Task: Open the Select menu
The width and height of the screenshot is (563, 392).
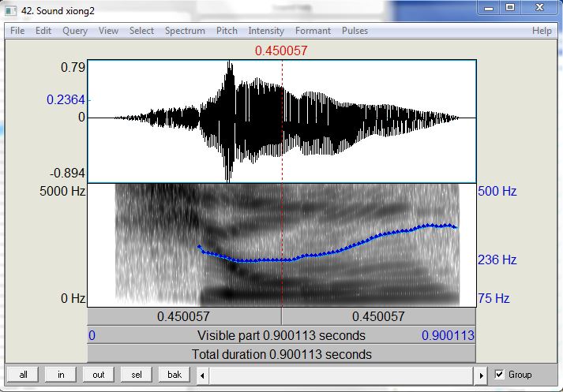Action: [x=141, y=31]
